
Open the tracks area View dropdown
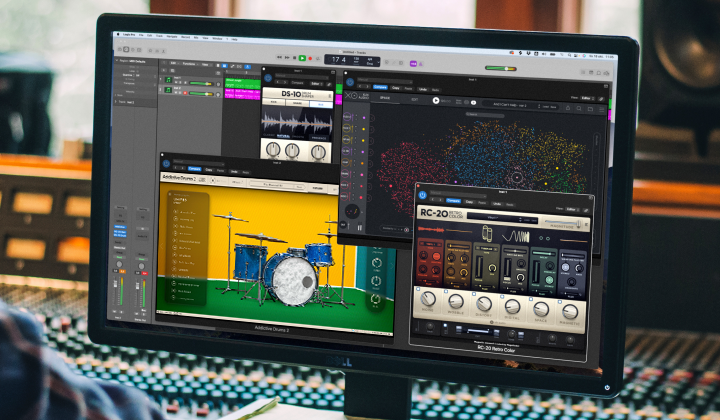[207, 65]
